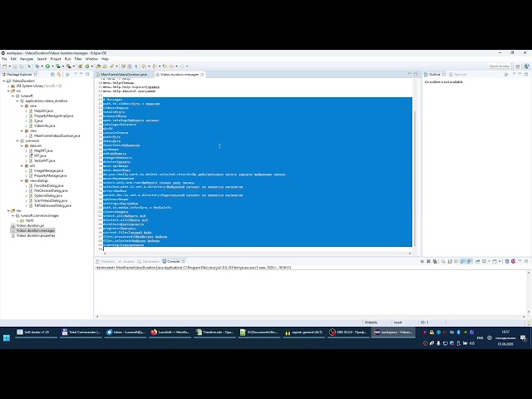Viewport: 532px width, 399px height.
Task: Click the New Java Class green toolbar icon
Action: [x=87, y=66]
